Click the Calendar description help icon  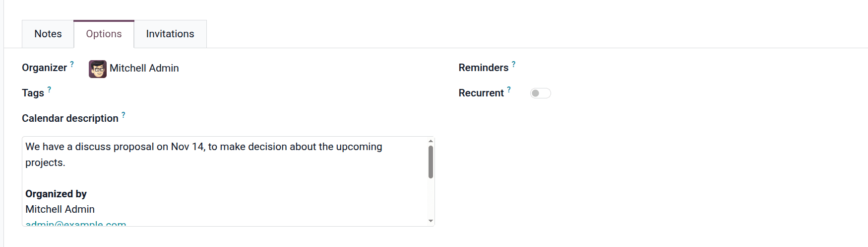click(124, 115)
